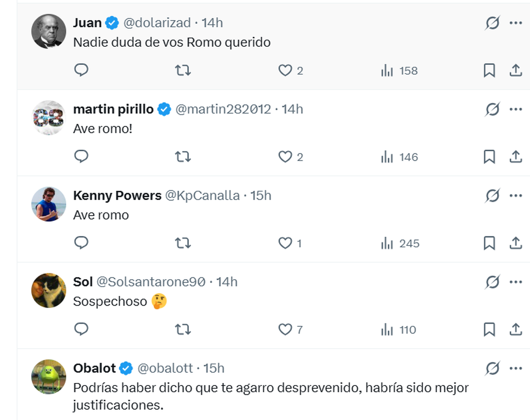The width and height of the screenshot is (530, 420).
Task: Expand more menu on Kenny Powers' tweet
Action: coord(516,195)
